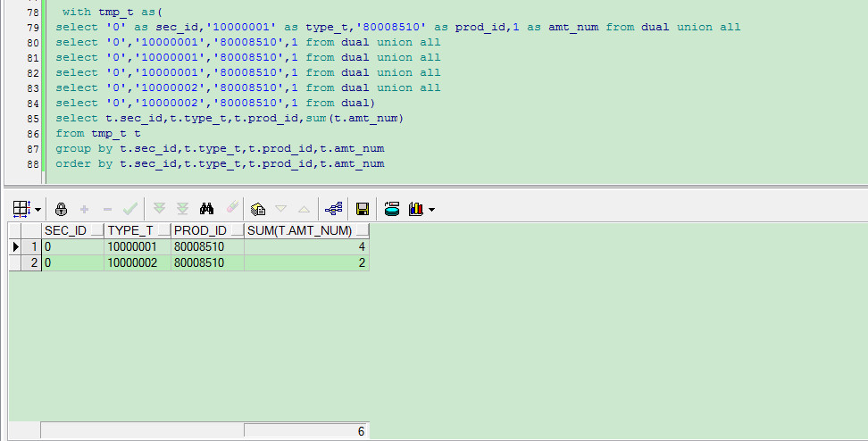Click the sum cell showing 2
Viewport: 868px width, 441px height.
click(306, 262)
